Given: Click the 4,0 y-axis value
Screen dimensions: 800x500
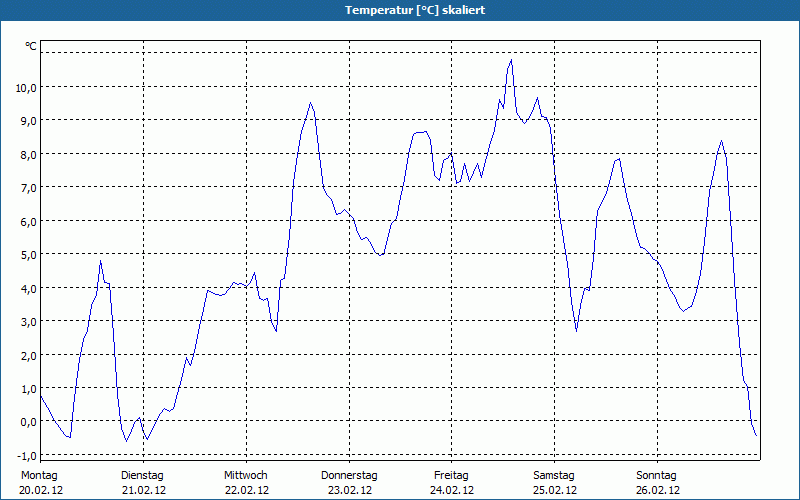Looking at the screenshot, I should pos(29,288).
